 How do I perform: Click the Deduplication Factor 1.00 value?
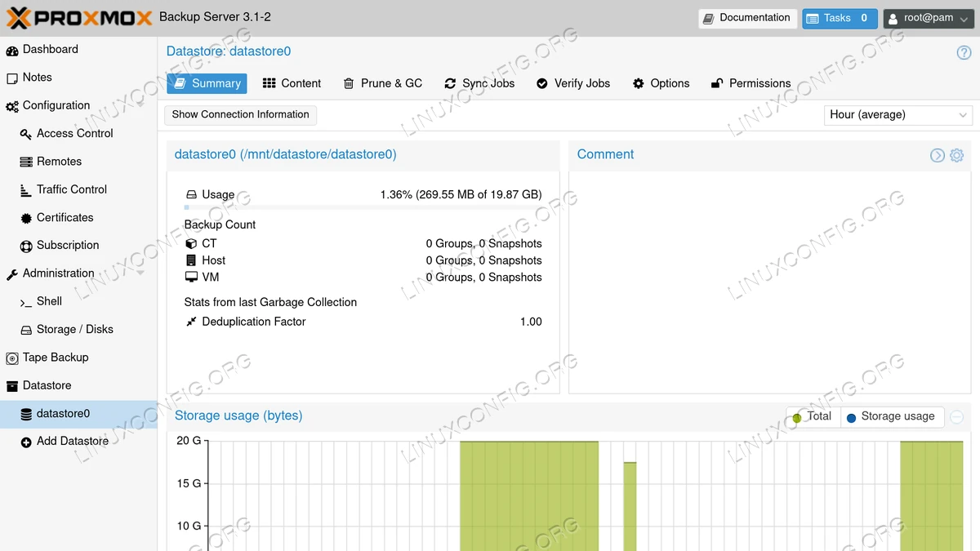pyautogui.click(x=531, y=322)
